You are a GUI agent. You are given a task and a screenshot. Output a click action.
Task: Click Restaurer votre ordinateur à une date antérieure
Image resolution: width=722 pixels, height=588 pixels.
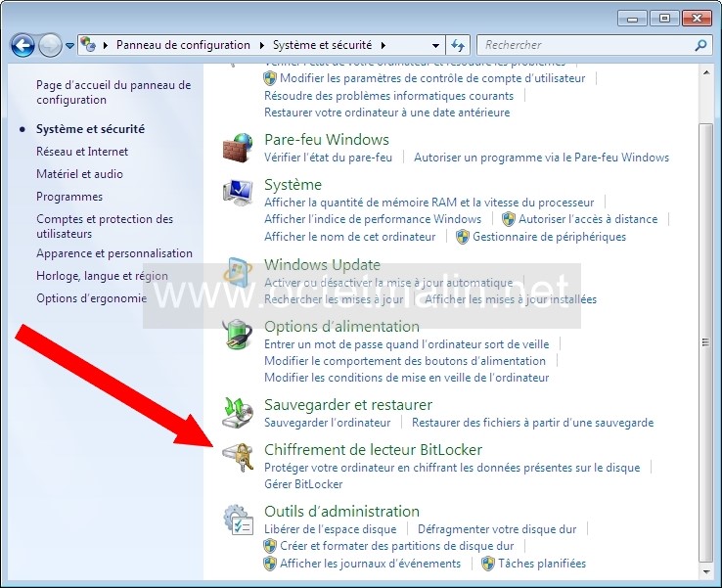(386, 113)
